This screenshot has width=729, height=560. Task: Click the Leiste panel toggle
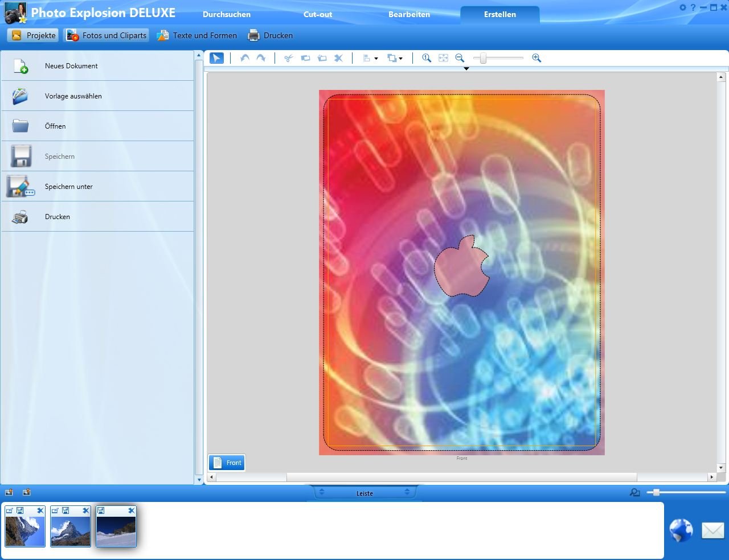click(x=364, y=493)
